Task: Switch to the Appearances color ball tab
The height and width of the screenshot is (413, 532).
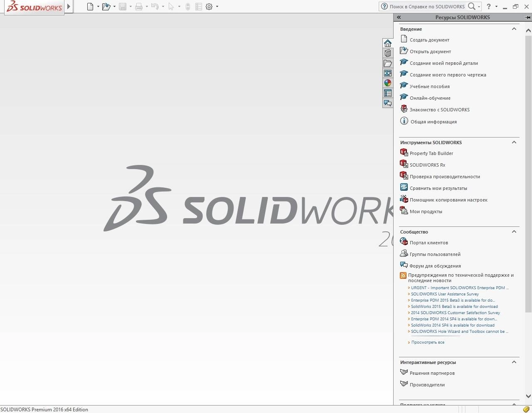Action: 388,83
